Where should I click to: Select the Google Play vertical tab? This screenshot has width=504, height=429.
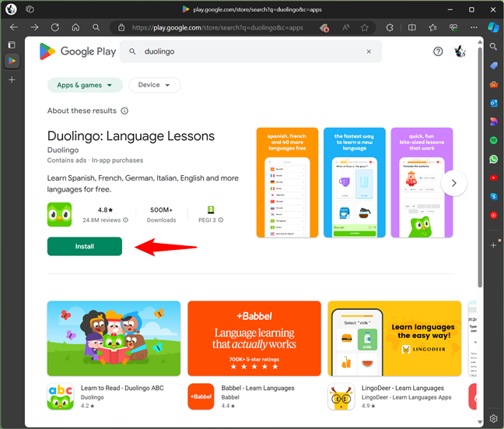12,61
